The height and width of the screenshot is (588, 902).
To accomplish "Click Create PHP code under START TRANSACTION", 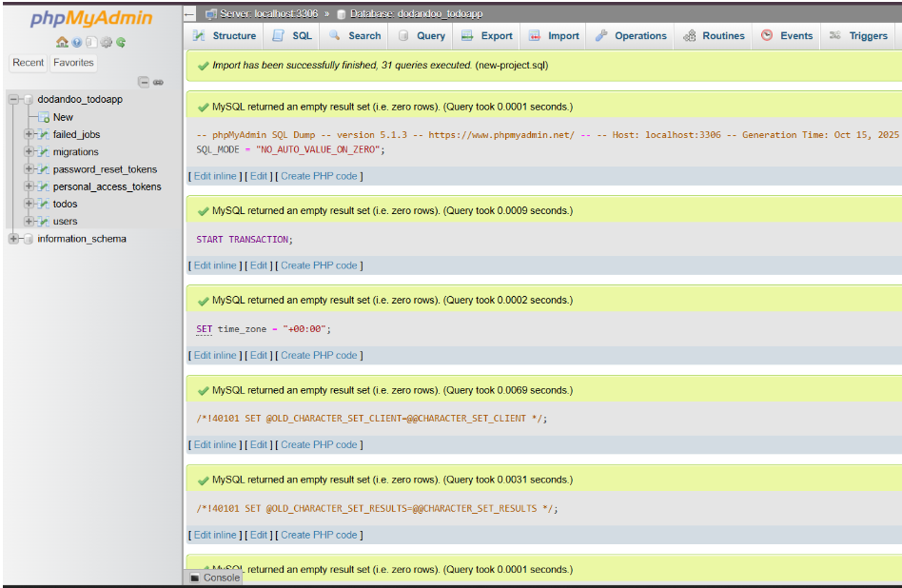I will point(319,265).
